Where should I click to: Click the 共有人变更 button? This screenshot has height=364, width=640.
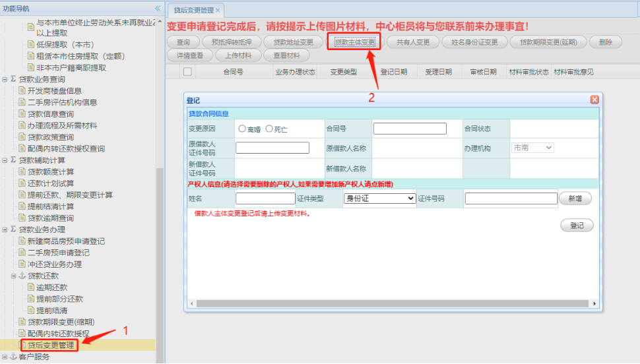point(413,42)
